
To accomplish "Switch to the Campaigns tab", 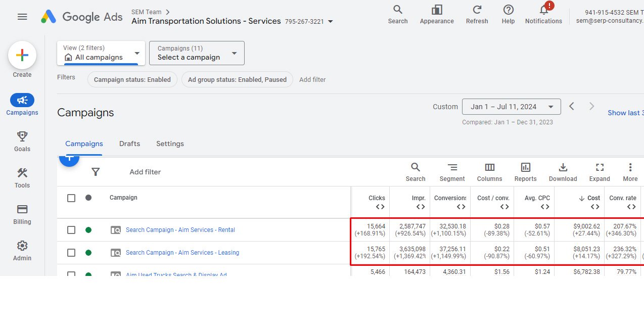I will pyautogui.click(x=84, y=144).
